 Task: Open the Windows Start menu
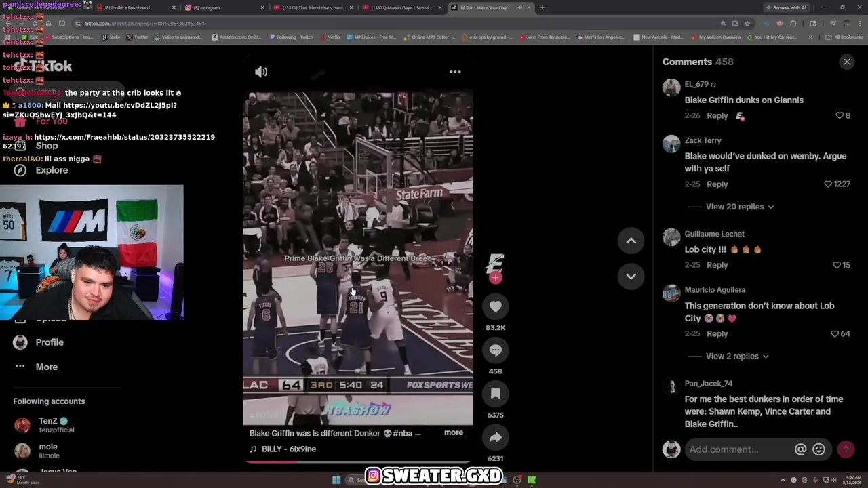(336, 480)
